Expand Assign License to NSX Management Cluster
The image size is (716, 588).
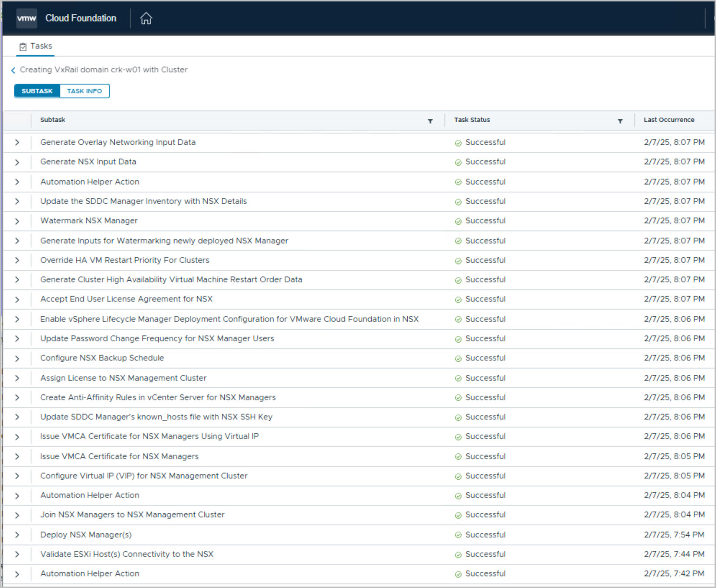(x=17, y=378)
